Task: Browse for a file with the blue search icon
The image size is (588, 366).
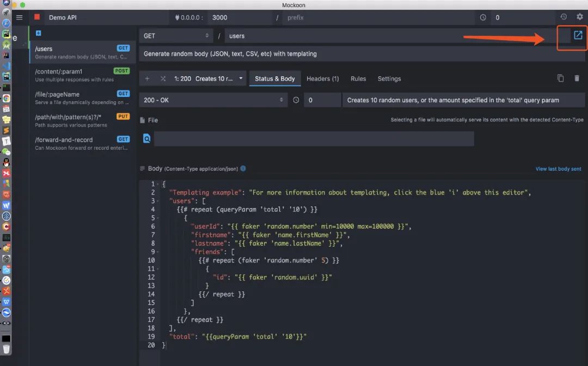Action: [x=146, y=139]
